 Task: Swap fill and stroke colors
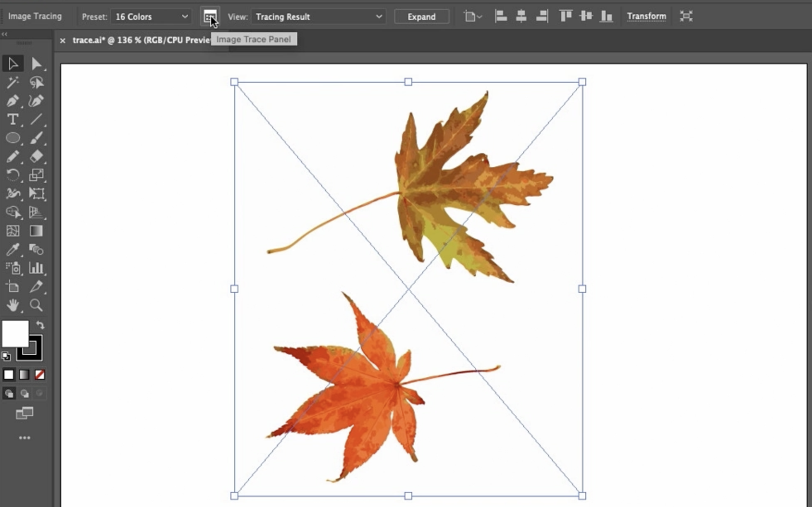pos(40,325)
